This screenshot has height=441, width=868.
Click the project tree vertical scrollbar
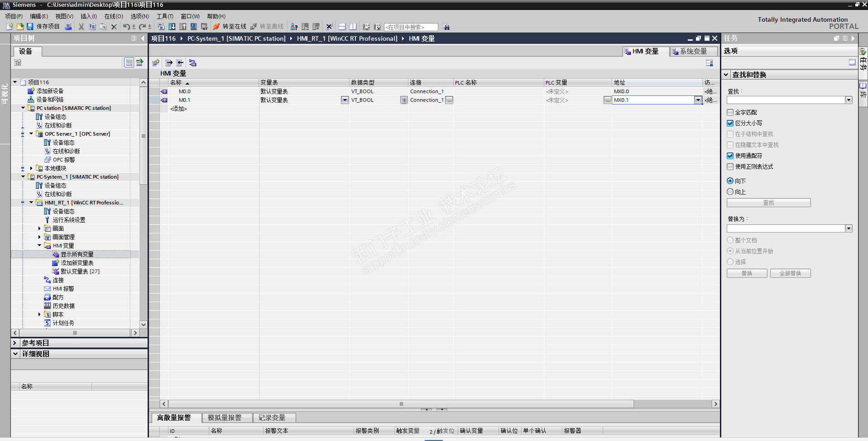pos(144,136)
